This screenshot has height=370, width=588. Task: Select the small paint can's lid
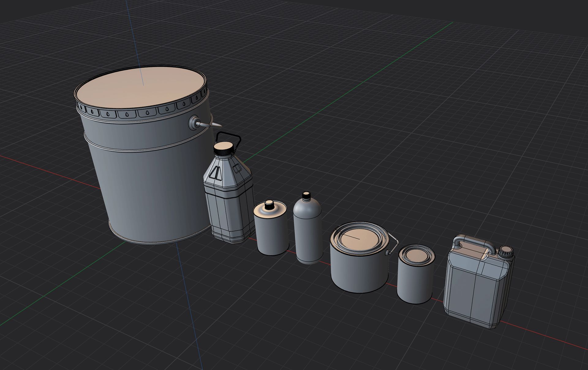pos(417,256)
